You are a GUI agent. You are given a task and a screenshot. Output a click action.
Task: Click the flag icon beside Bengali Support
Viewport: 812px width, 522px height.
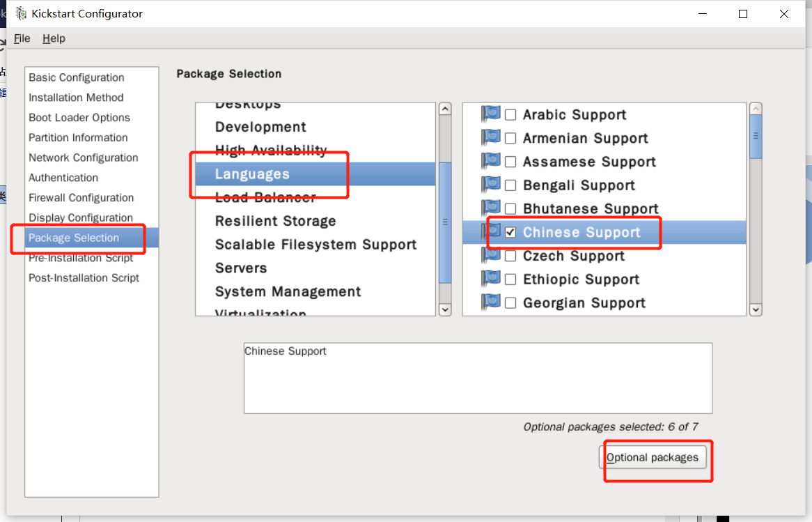click(491, 185)
